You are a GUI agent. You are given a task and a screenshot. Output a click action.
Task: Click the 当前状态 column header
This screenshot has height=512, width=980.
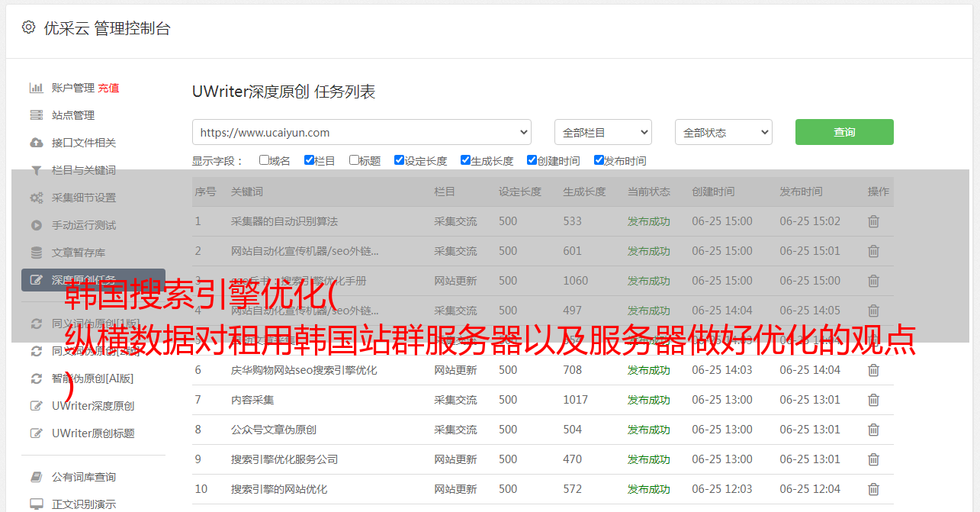coord(649,192)
